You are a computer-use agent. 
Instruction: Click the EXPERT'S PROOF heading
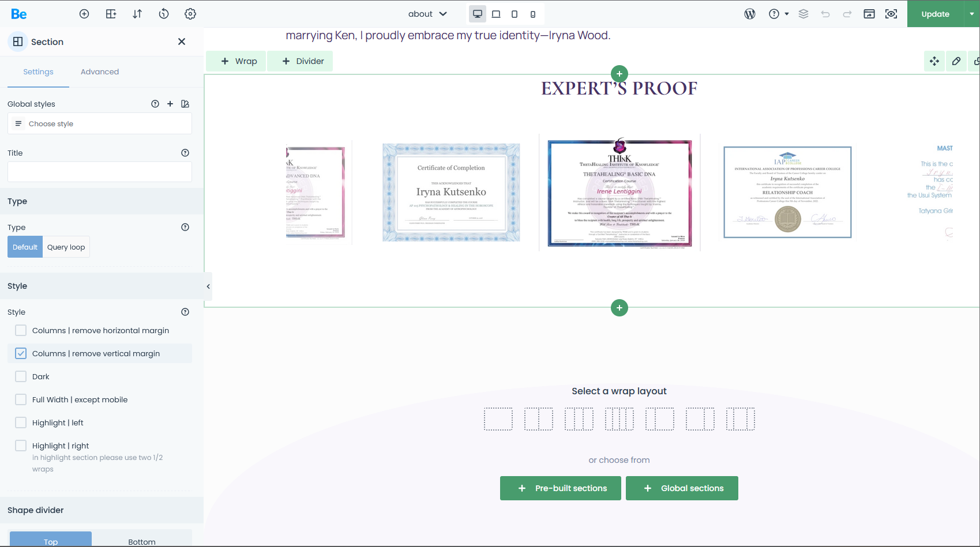pyautogui.click(x=619, y=88)
